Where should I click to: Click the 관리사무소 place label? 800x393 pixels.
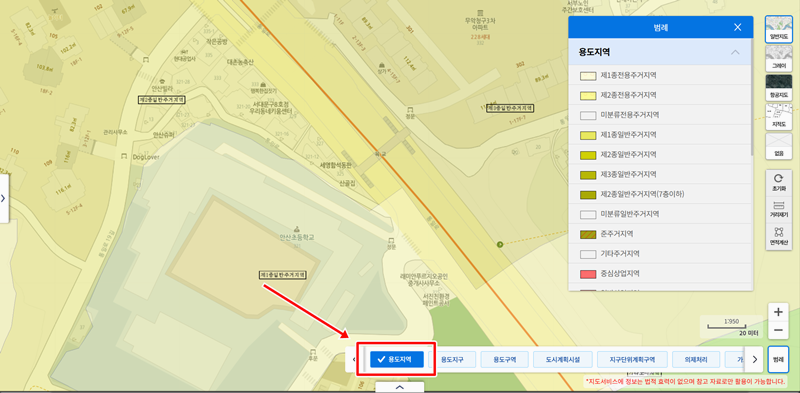click(115, 132)
